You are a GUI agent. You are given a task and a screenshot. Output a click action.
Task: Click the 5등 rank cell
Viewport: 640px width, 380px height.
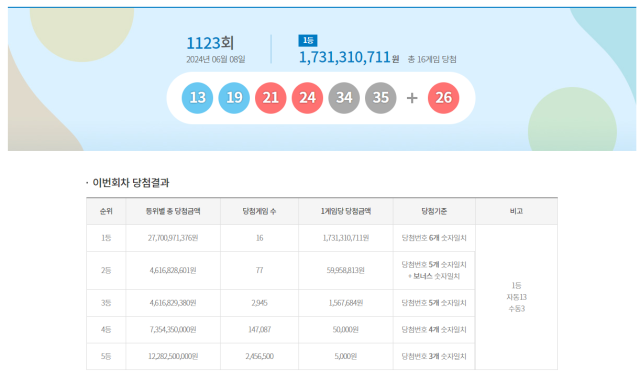pos(106,356)
